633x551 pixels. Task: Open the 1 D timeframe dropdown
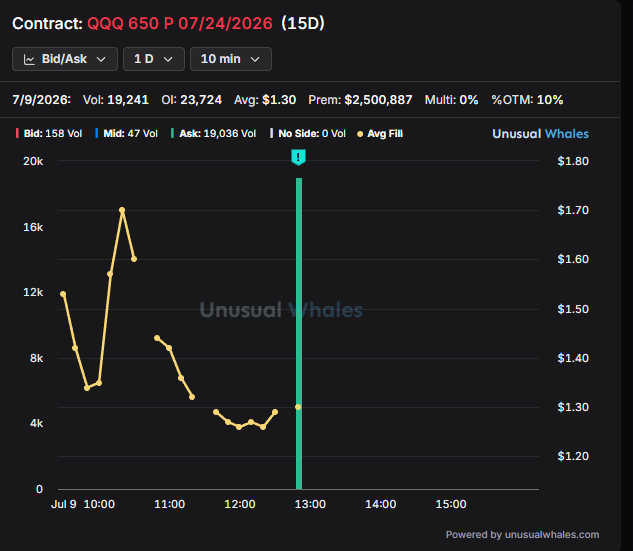coord(154,59)
